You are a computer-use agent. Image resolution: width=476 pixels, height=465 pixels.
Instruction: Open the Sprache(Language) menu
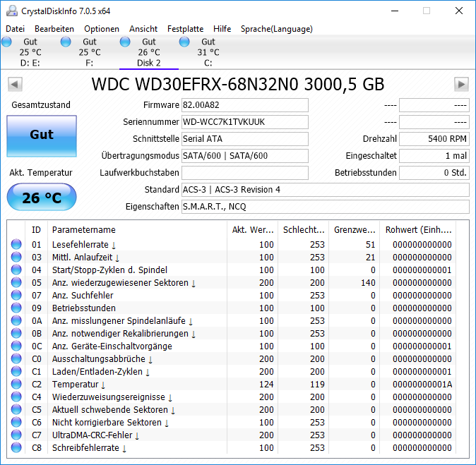(277, 29)
